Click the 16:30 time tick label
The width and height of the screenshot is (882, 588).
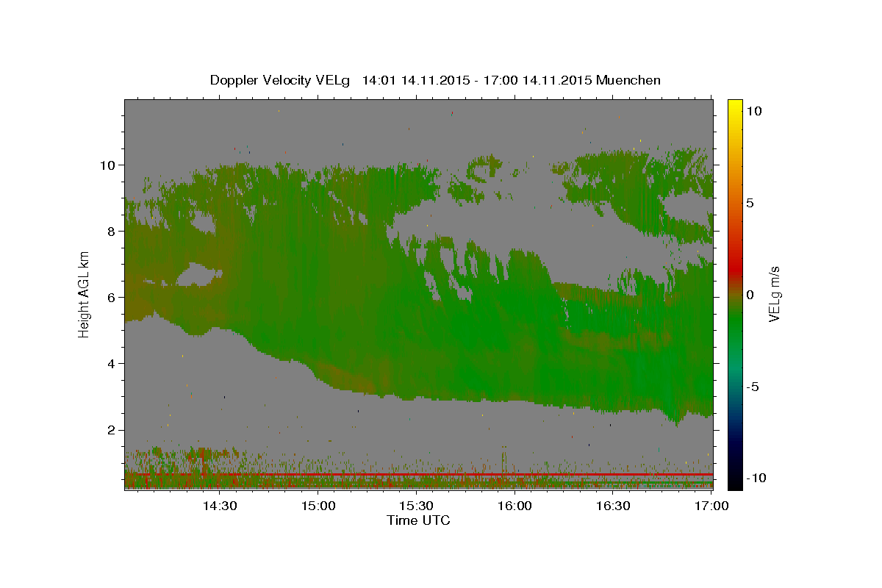(614, 506)
